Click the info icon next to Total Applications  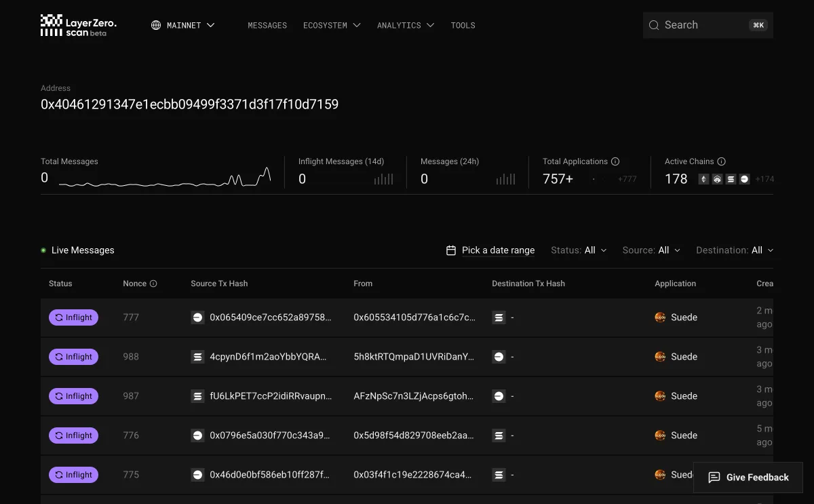615,161
